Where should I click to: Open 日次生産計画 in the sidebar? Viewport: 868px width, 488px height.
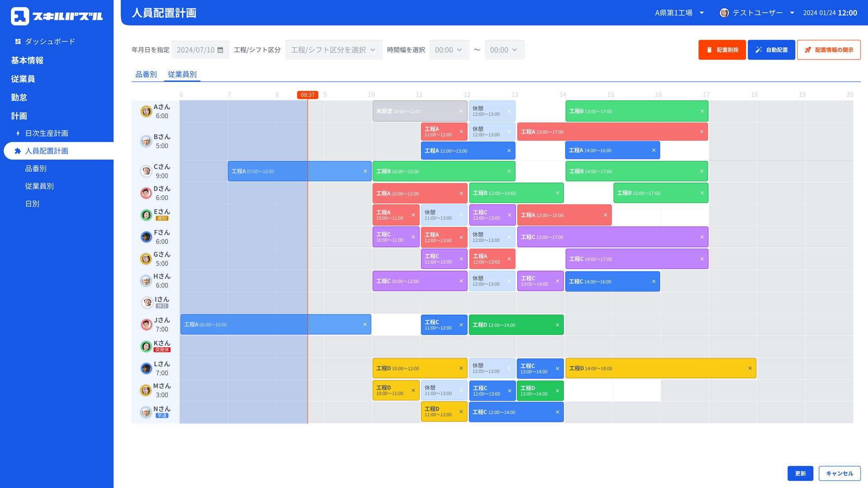click(47, 133)
